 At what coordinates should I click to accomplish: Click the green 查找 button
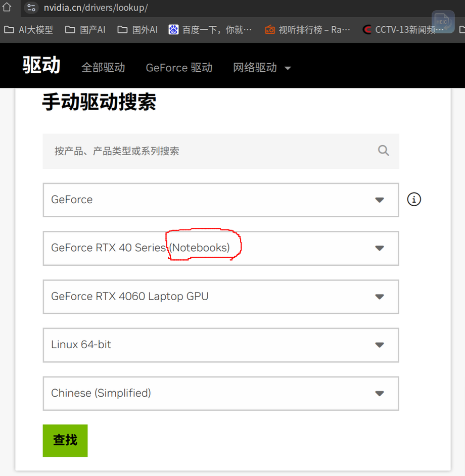(x=65, y=441)
